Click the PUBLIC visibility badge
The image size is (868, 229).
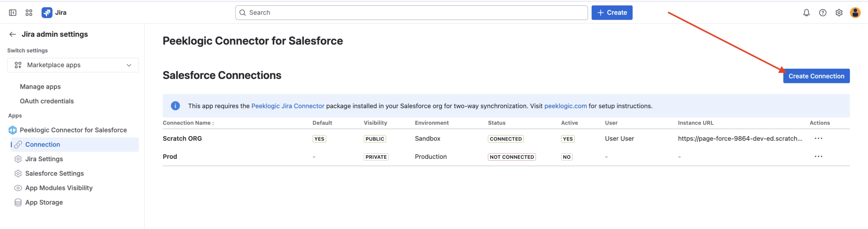coord(375,139)
